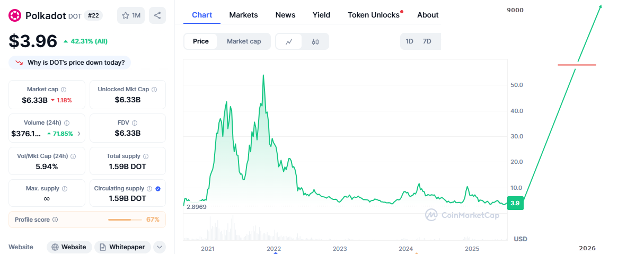
Task: Click the USD currency label on chart
Action: [x=521, y=239]
